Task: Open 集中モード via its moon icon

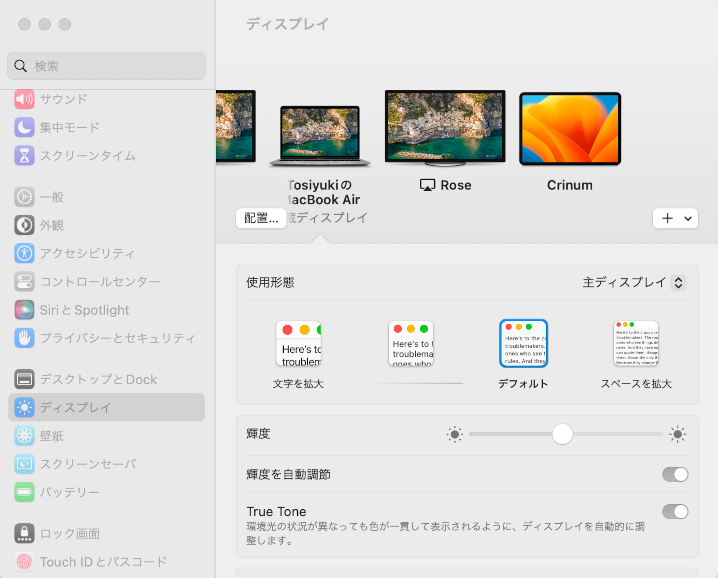Action: pos(24,127)
